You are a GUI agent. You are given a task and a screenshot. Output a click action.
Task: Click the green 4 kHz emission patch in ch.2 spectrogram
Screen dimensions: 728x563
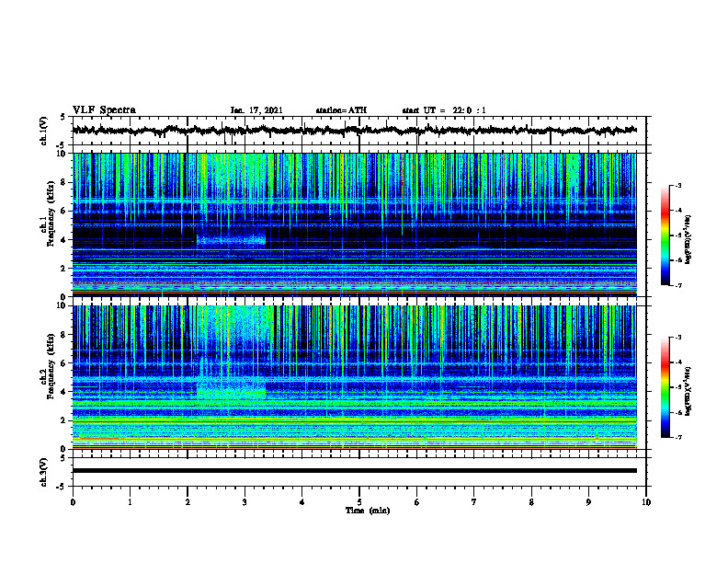tap(231, 391)
